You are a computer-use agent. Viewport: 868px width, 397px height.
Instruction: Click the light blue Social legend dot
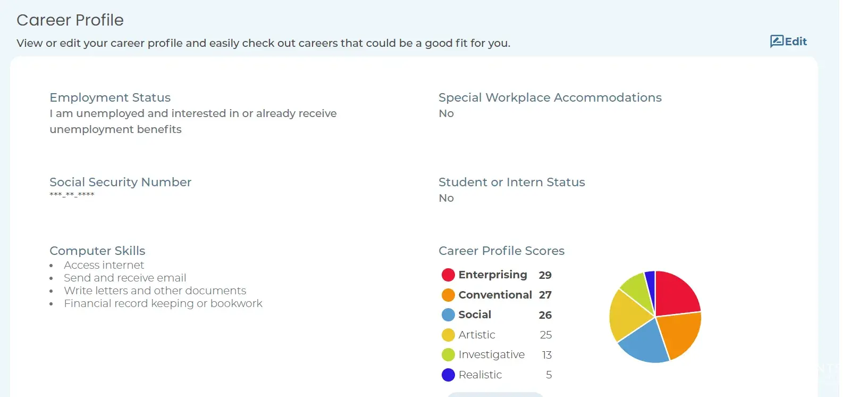point(448,315)
